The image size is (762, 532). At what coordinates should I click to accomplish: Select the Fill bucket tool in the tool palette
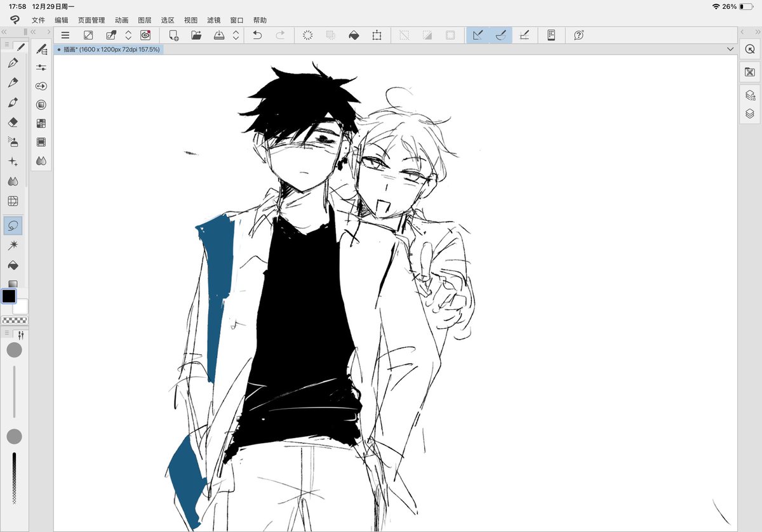[13, 265]
